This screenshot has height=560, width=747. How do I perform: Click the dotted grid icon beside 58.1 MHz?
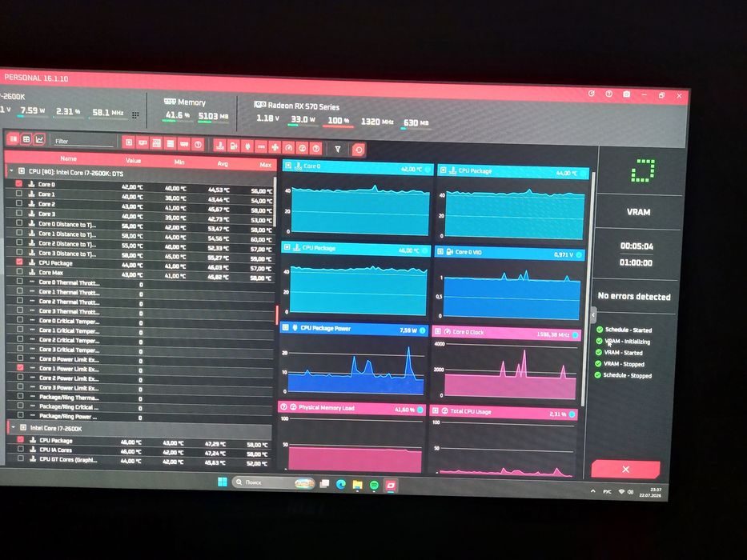click(x=135, y=114)
